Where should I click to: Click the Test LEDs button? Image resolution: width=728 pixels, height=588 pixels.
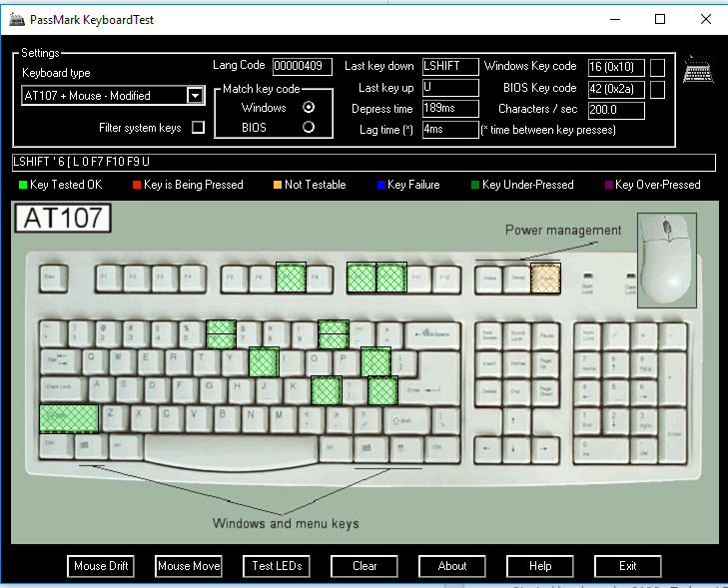(276, 566)
